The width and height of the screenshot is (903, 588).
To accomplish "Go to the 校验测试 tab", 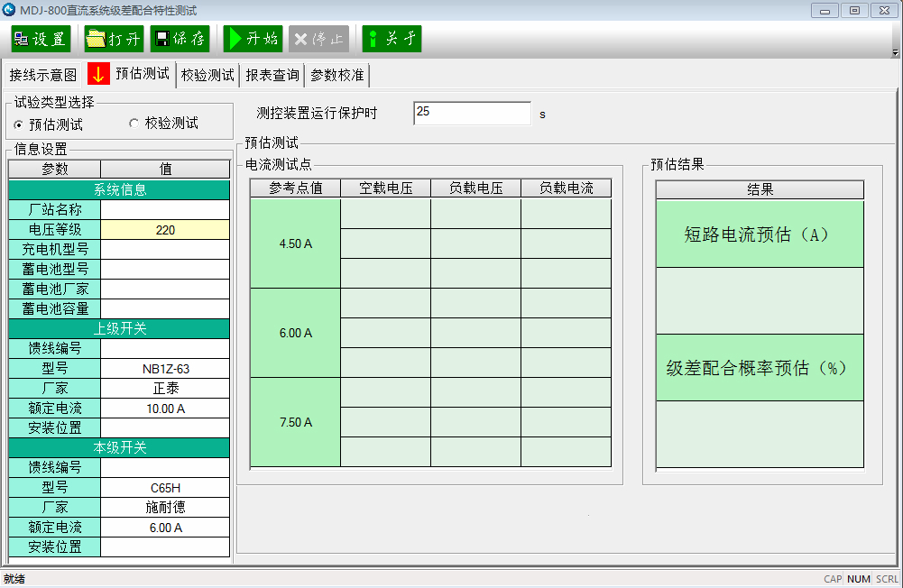I will click(207, 75).
